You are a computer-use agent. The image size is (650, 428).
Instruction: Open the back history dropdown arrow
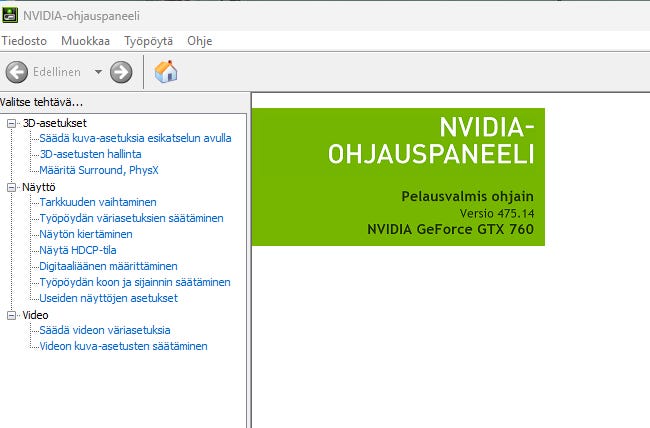(98, 72)
